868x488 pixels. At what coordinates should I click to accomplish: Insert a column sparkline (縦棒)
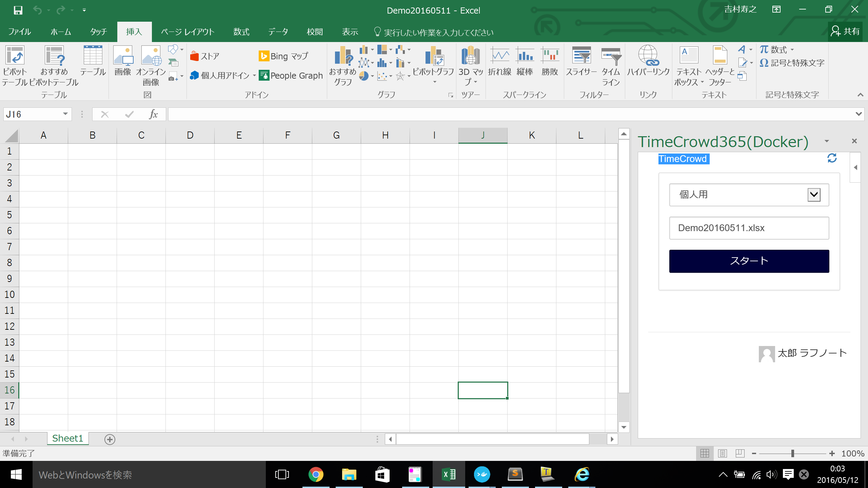coord(525,61)
